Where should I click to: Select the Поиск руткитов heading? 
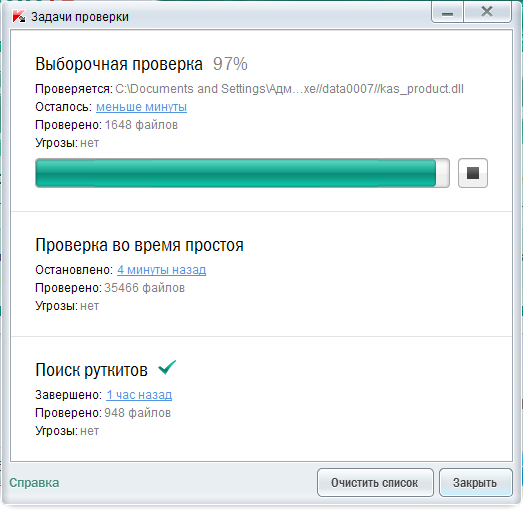(91, 370)
